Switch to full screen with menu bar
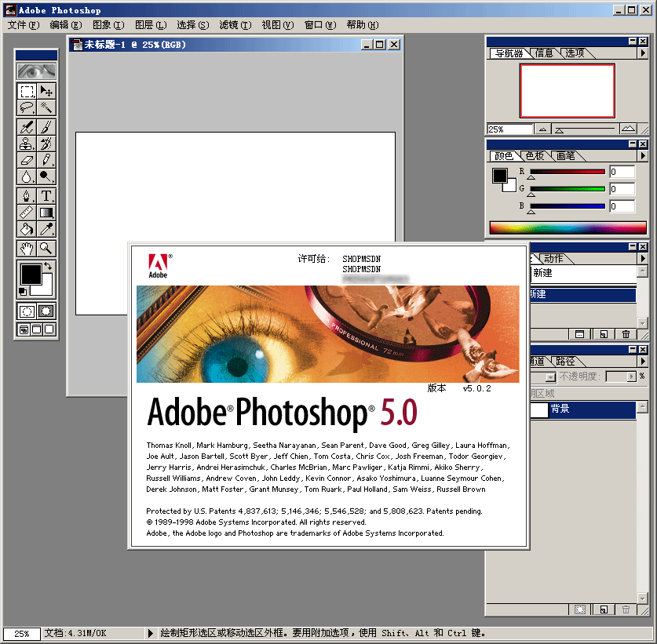Viewport: 657px width, 644px height. pyautogui.click(x=36, y=329)
